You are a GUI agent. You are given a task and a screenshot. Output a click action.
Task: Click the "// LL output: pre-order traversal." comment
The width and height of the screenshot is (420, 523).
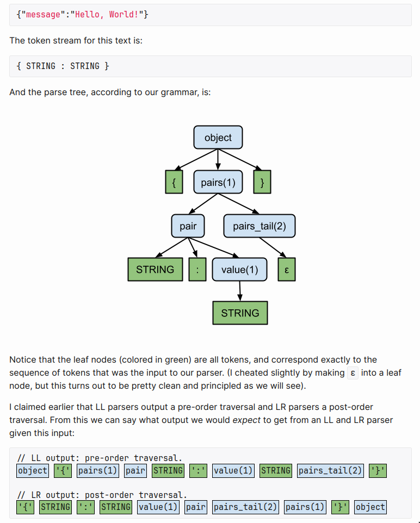100,458
